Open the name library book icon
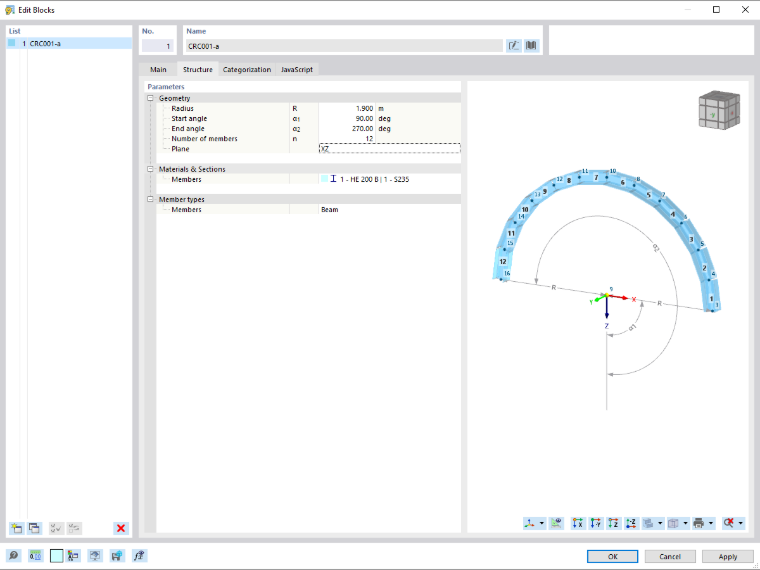 532,46
